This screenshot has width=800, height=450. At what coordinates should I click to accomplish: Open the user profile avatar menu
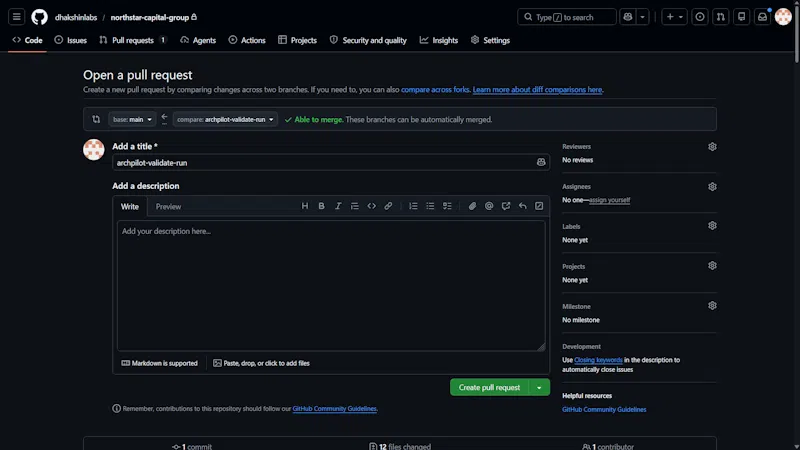click(783, 17)
